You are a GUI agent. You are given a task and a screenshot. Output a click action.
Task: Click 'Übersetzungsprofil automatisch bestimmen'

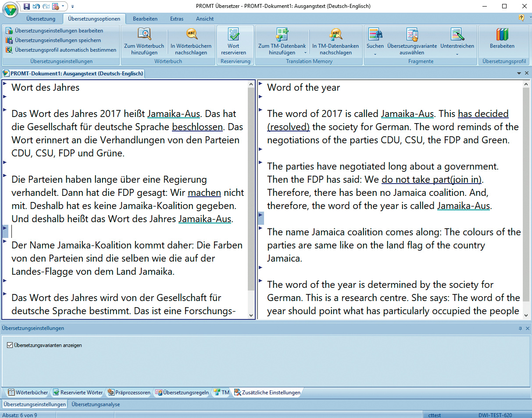tap(65, 50)
